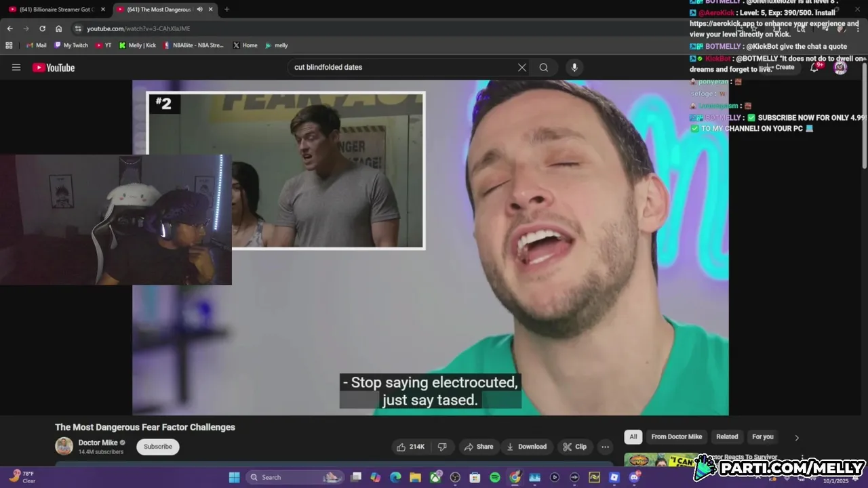The width and height of the screenshot is (868, 488).
Task: Select the Related filter chip
Action: (x=727, y=436)
